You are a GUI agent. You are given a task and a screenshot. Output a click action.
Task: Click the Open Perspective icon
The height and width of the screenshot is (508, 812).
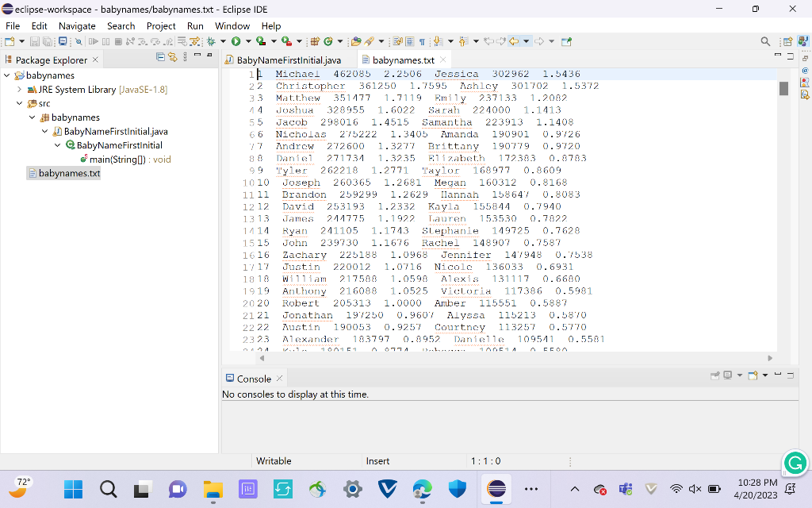click(x=787, y=42)
